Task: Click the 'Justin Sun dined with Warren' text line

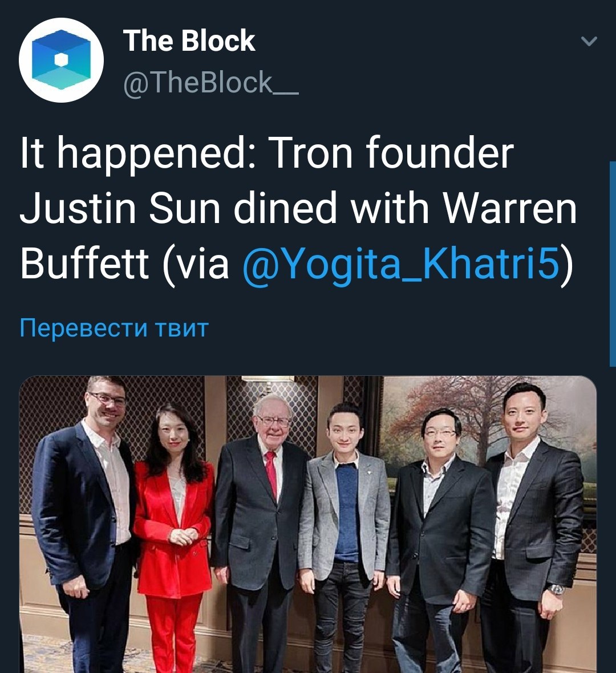Action: coord(298,209)
